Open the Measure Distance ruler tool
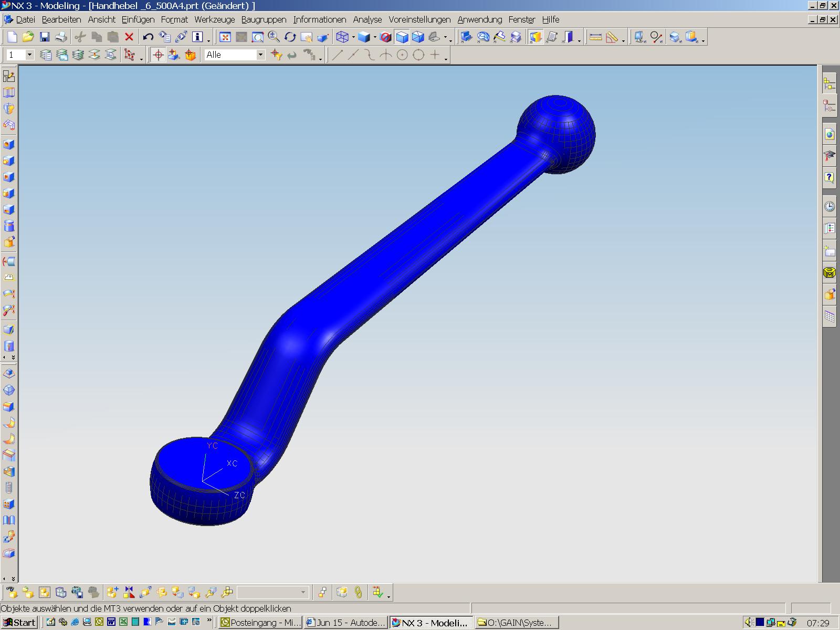 point(595,37)
